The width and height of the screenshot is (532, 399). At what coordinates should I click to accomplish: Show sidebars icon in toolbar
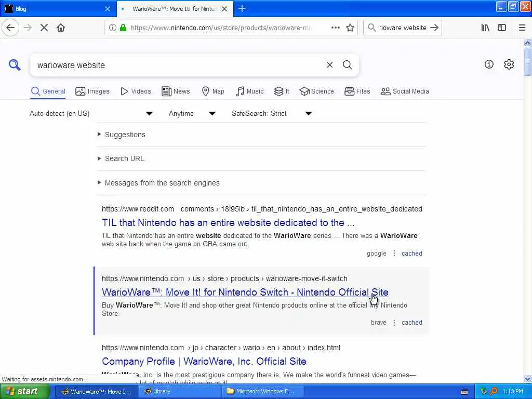click(x=501, y=28)
